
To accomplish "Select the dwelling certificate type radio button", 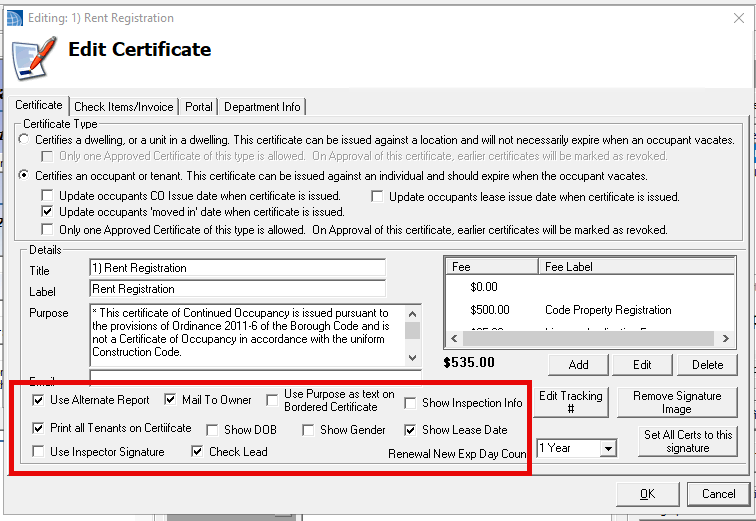I will [25, 140].
